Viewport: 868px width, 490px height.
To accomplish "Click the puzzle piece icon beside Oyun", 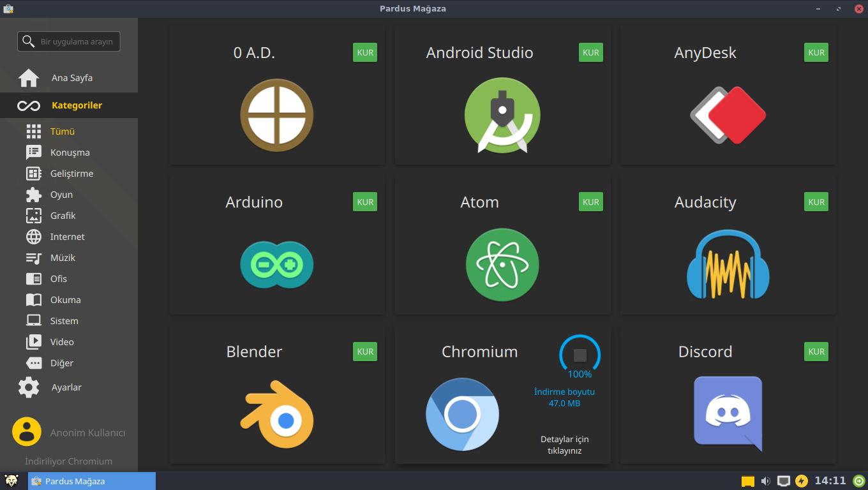I will click(33, 195).
